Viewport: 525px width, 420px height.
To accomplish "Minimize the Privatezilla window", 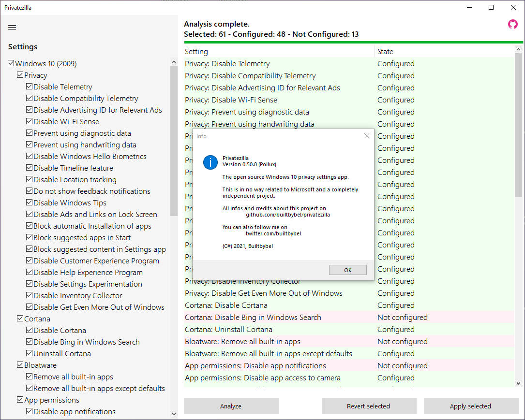I will (x=469, y=7).
